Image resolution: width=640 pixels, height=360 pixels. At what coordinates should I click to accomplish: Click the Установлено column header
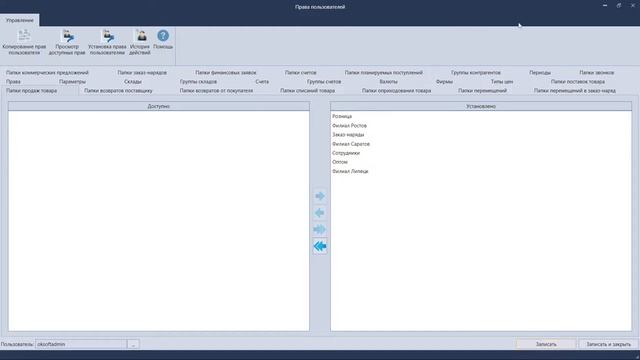click(481, 106)
